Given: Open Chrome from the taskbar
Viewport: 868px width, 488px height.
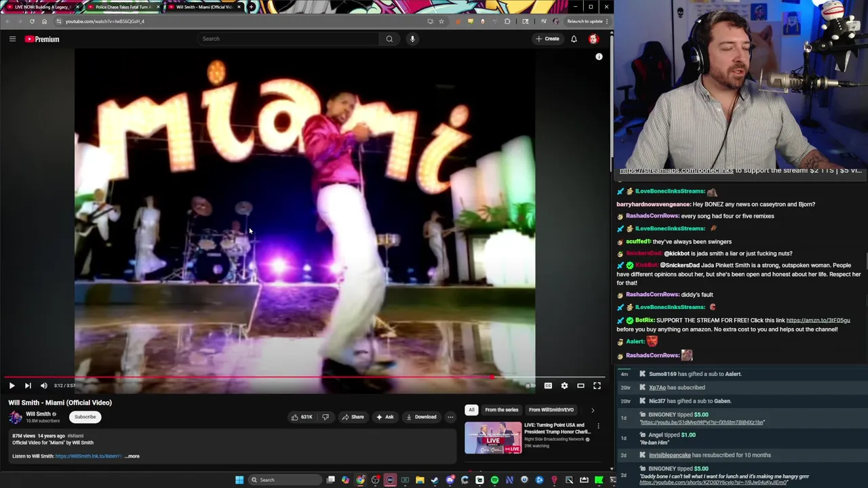Looking at the screenshot, I should 360,480.
